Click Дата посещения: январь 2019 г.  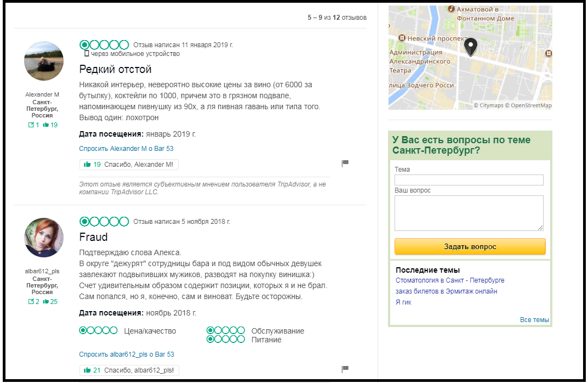click(x=137, y=134)
